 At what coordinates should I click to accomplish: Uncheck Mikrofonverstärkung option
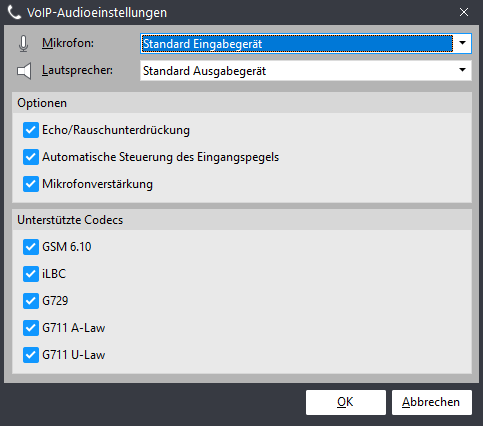(31, 184)
